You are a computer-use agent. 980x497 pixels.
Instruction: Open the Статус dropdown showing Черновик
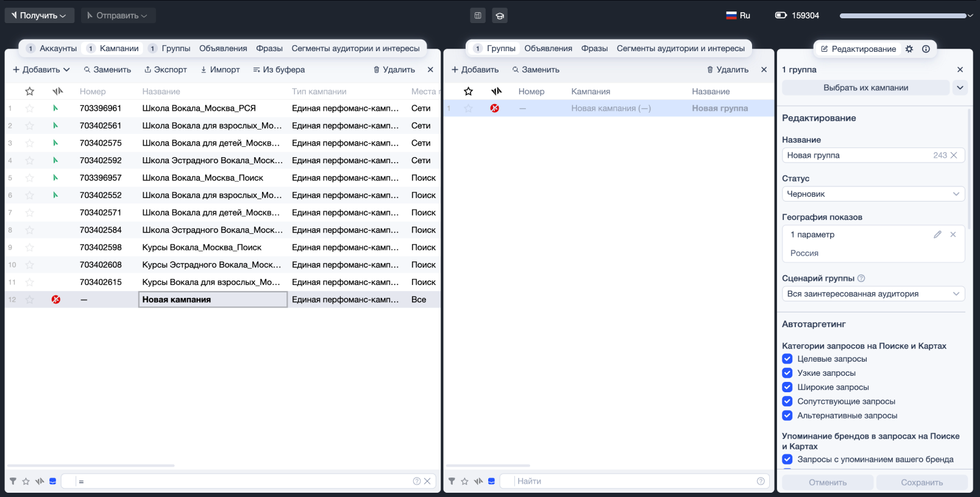(873, 194)
